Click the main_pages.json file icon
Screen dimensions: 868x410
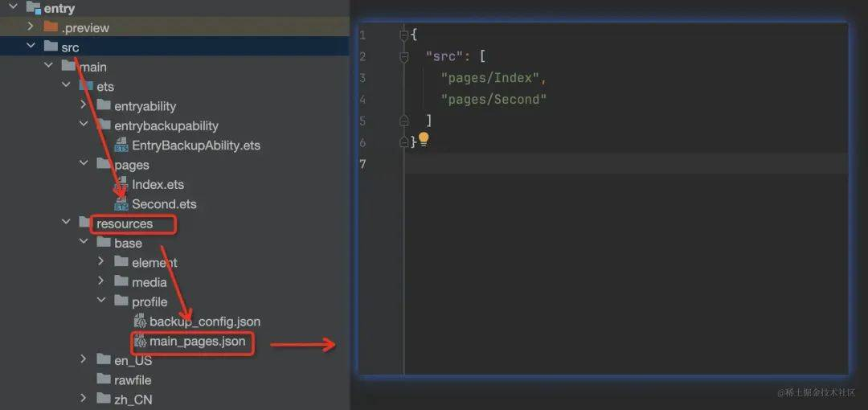click(x=140, y=341)
